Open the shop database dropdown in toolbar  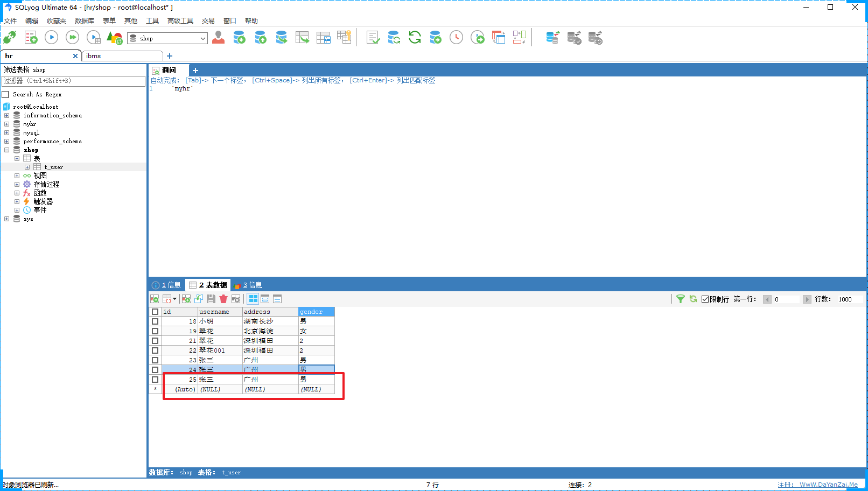point(202,38)
